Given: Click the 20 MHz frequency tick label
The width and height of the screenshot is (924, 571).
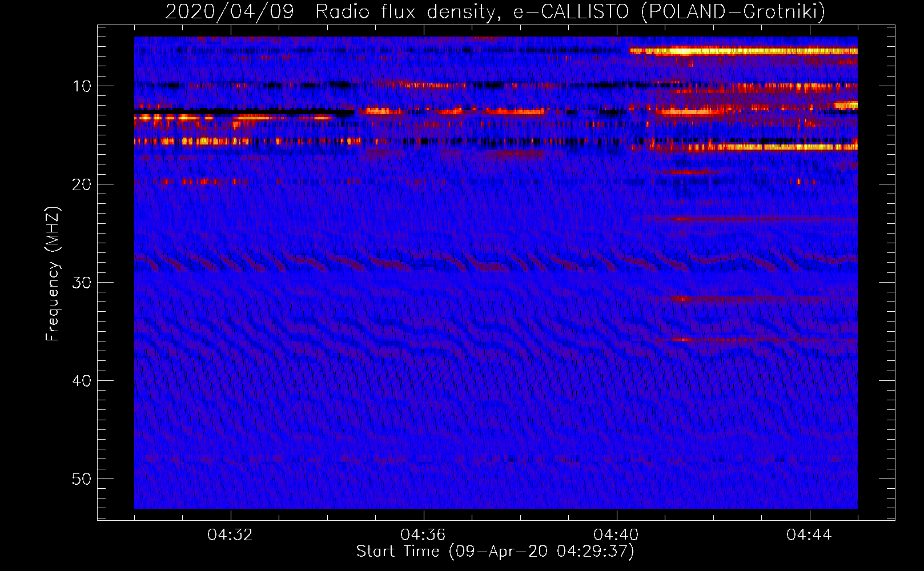Looking at the screenshot, I should 82,184.
